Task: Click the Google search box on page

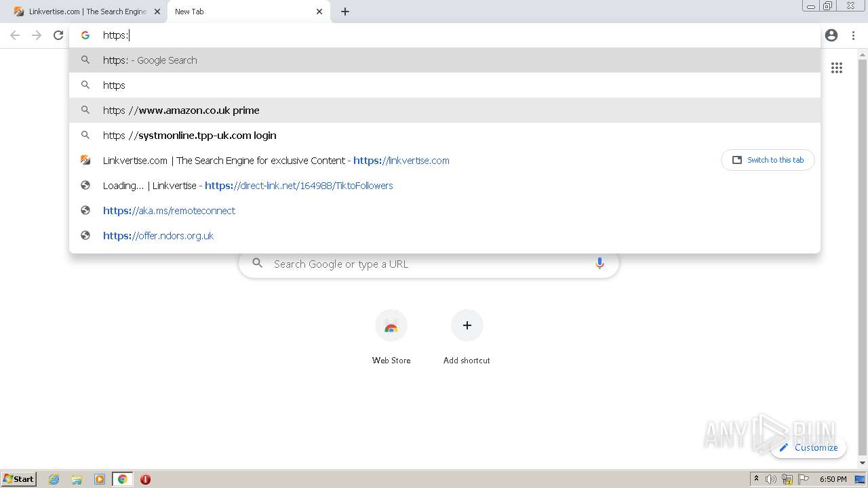Action: [x=429, y=264]
